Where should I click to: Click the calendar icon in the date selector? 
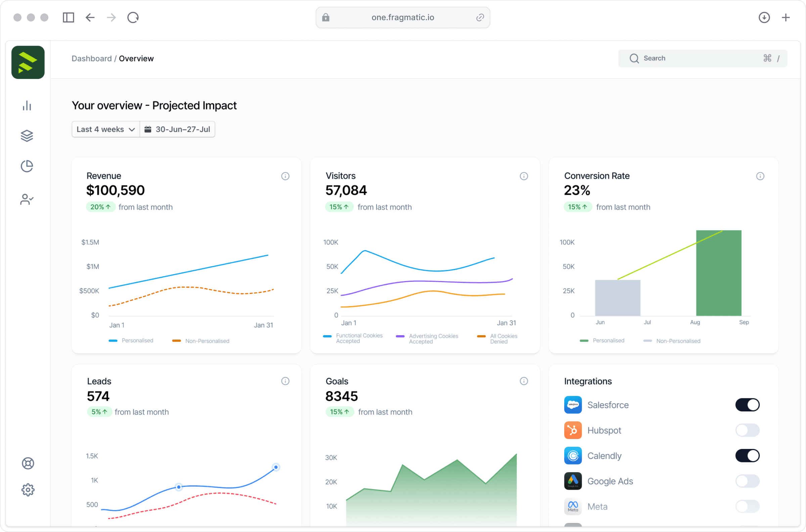pyautogui.click(x=148, y=129)
